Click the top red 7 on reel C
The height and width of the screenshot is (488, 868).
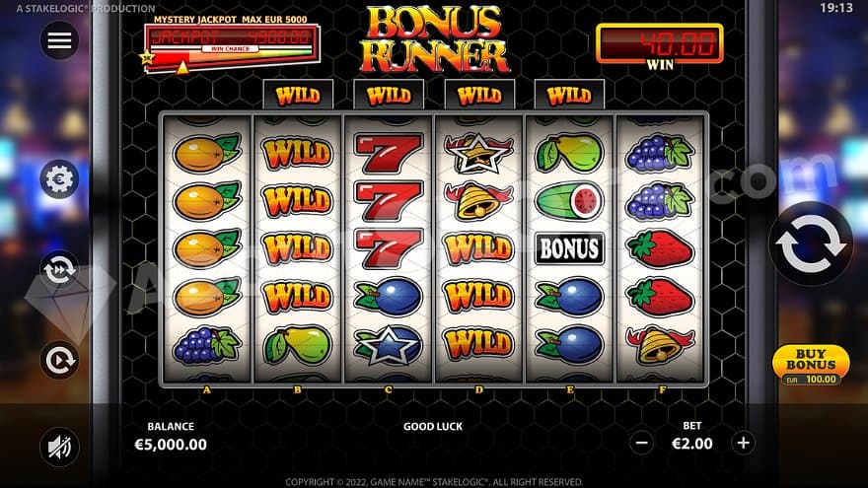coord(388,152)
